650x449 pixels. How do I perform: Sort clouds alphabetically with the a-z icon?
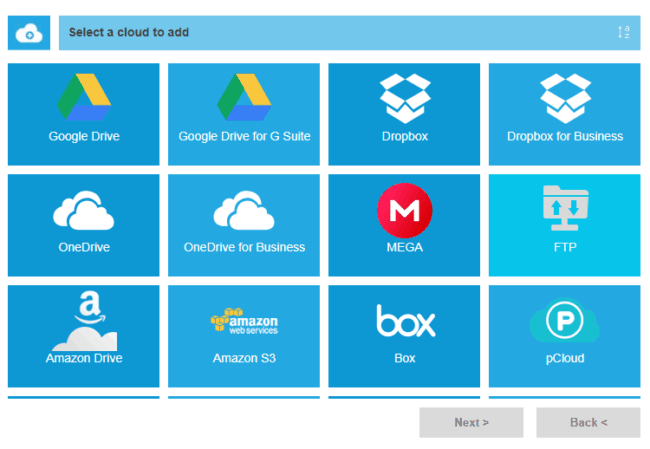pos(623,32)
